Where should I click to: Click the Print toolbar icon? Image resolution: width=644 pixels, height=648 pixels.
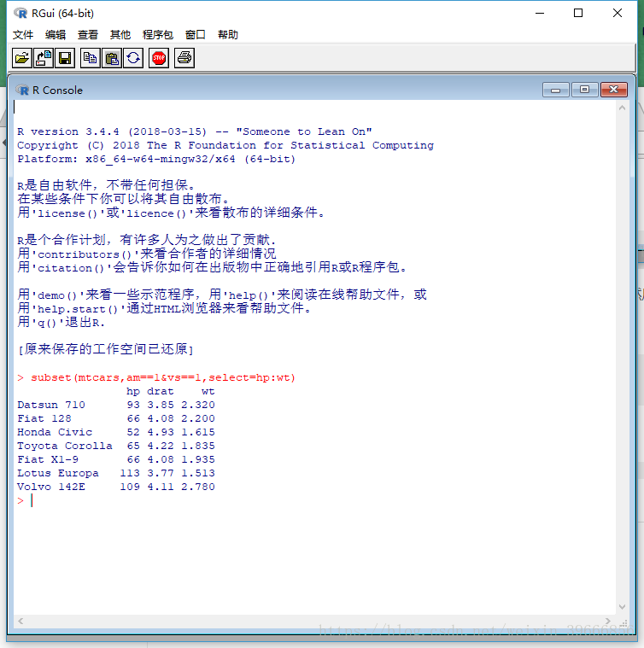(184, 58)
